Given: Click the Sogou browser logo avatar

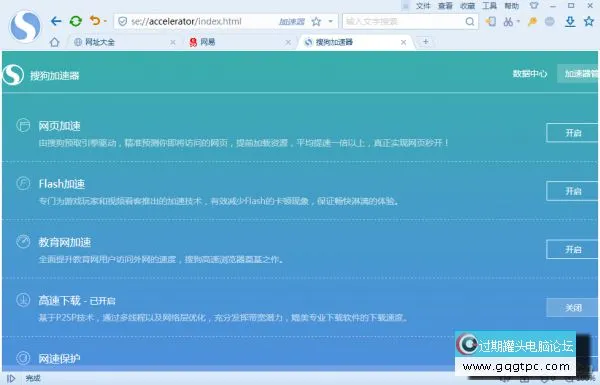Looking at the screenshot, I should (x=25, y=26).
